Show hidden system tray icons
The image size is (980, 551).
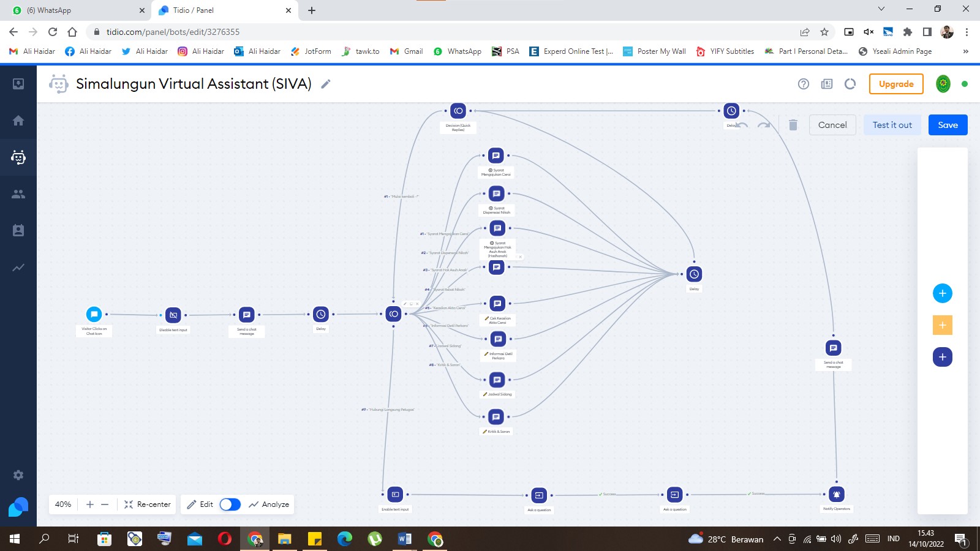777,539
